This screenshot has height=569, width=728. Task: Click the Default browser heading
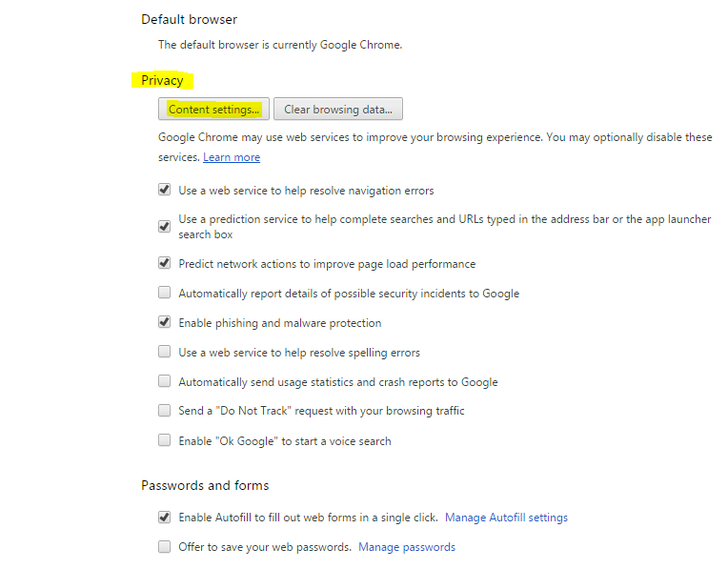pyautogui.click(x=189, y=19)
